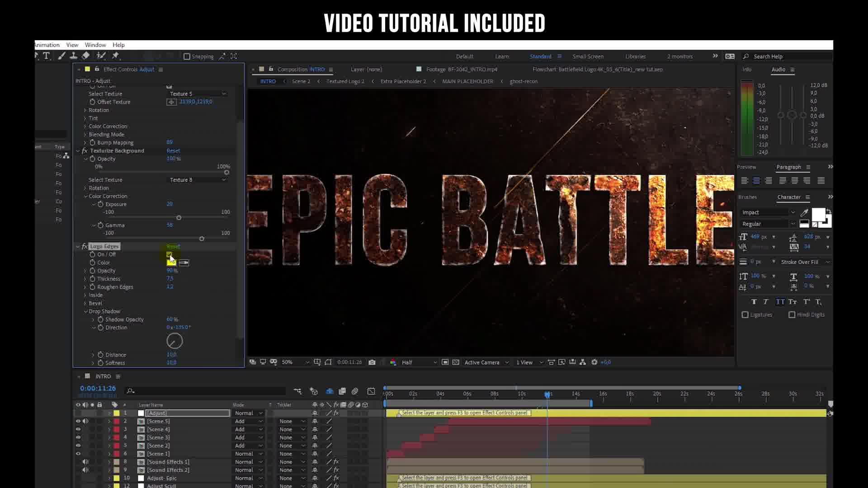Select the Brush tool in the toolbar
This screenshot has width=868, height=488.
[61, 56]
